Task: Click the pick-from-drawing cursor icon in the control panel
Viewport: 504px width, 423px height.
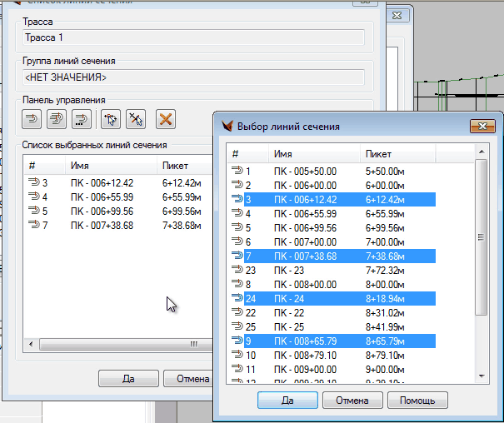Action: [x=109, y=119]
